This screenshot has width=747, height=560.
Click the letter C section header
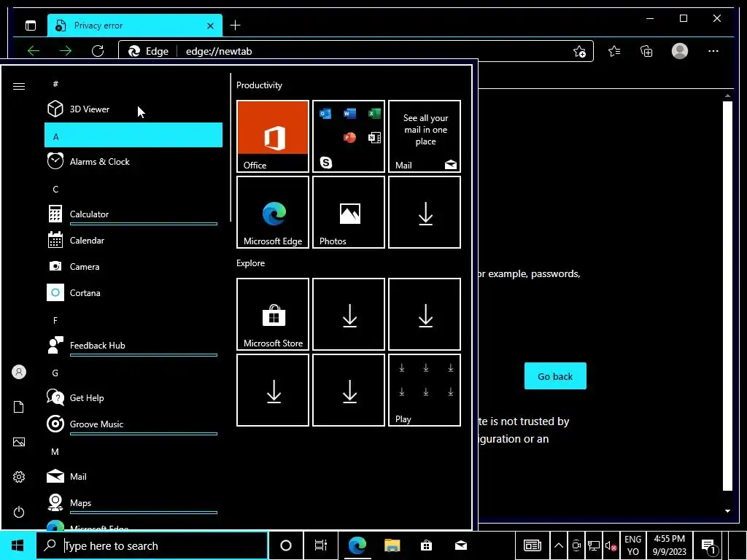133,187
